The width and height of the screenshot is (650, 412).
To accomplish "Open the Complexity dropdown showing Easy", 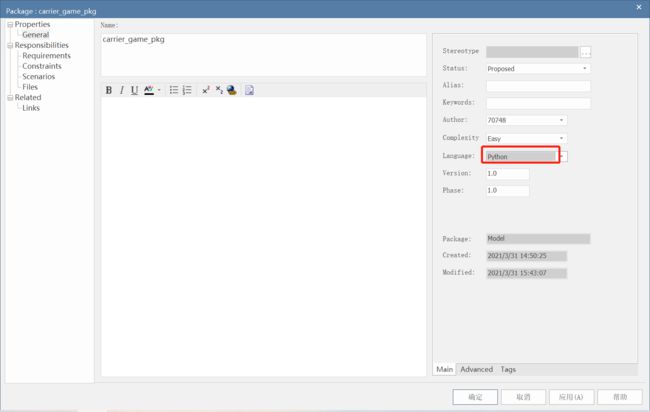I will (x=526, y=138).
